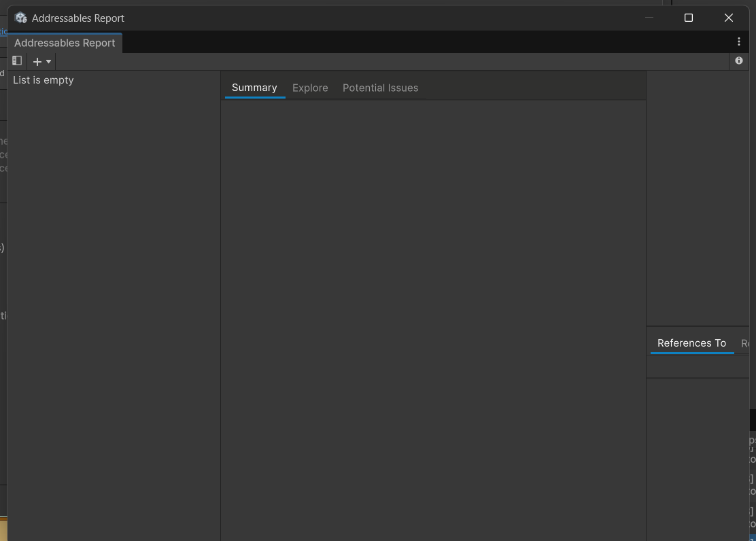Screen dimensions: 756x541
Task: Select the References To tab
Action: [x=692, y=343]
